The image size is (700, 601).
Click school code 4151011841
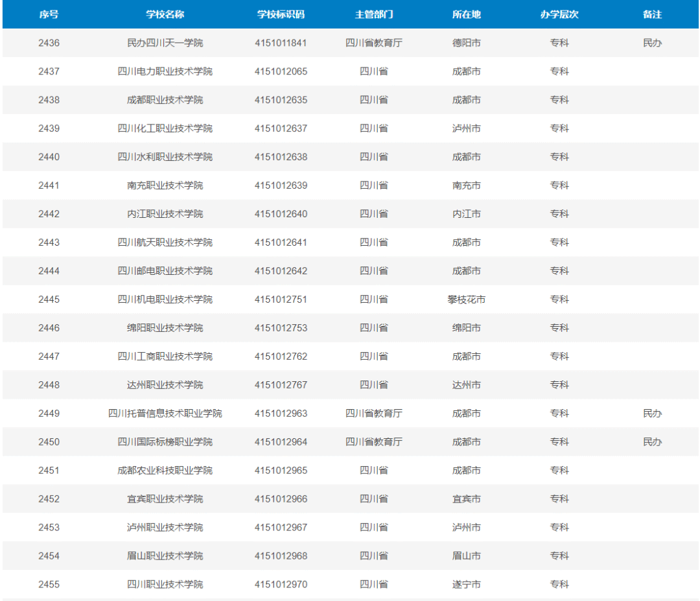(x=281, y=43)
